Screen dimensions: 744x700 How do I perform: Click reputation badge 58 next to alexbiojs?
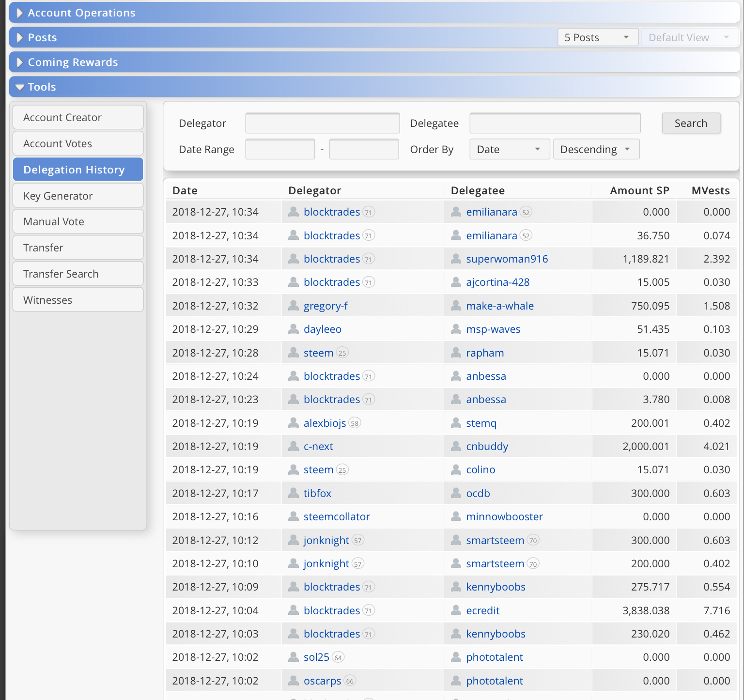point(355,423)
